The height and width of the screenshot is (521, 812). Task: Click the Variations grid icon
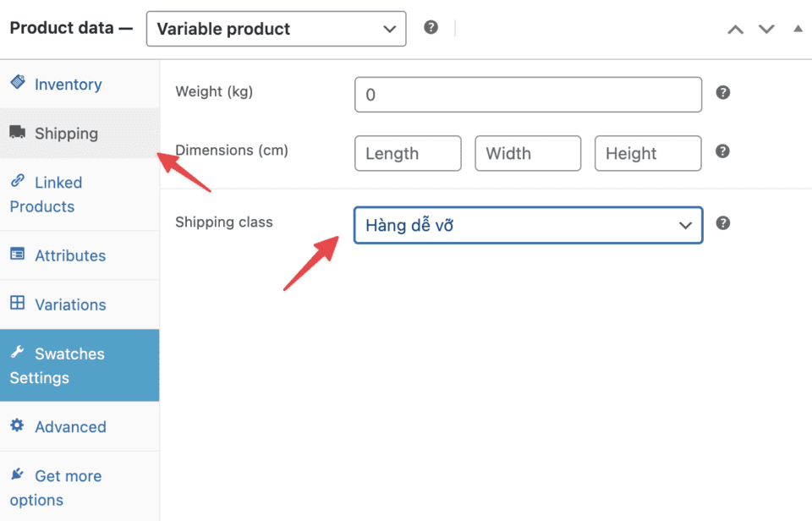tap(17, 304)
